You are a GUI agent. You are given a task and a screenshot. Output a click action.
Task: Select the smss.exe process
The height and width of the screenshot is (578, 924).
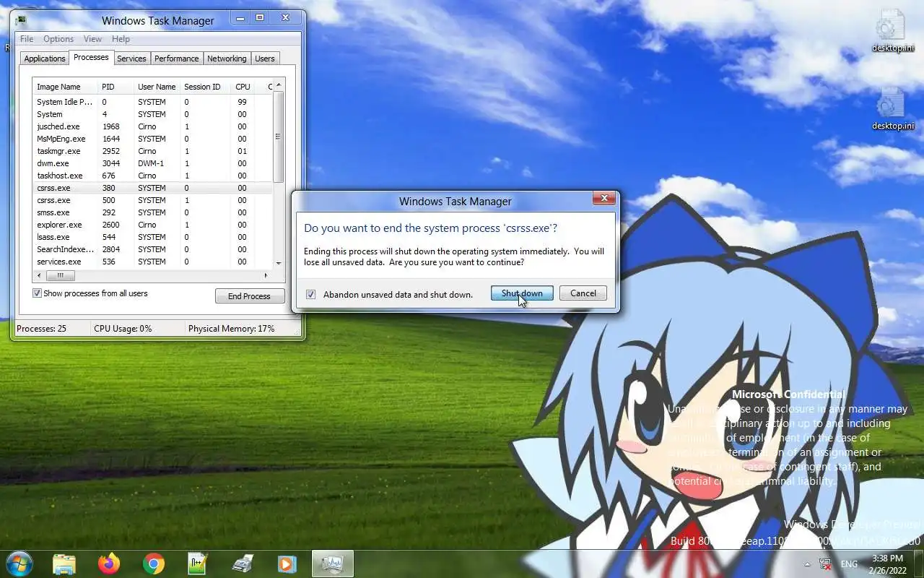point(153,212)
